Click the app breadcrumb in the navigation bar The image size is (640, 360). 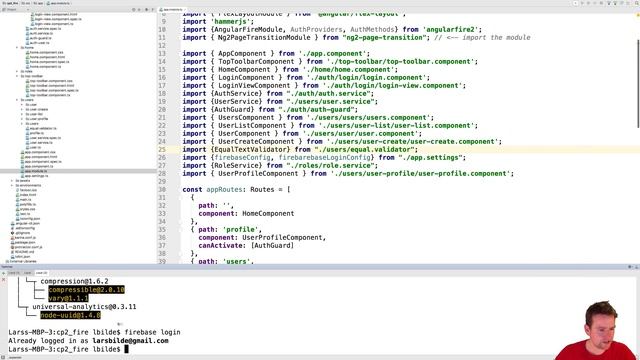coord(38,3)
